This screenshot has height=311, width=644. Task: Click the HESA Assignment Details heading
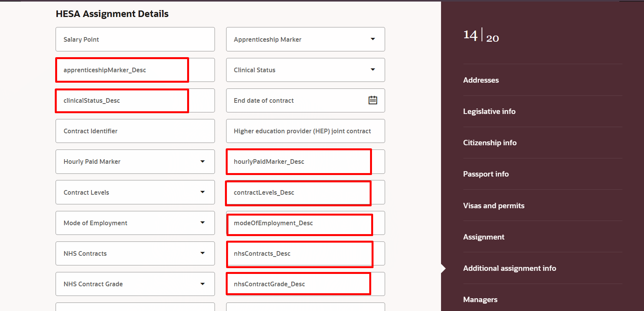tap(112, 14)
